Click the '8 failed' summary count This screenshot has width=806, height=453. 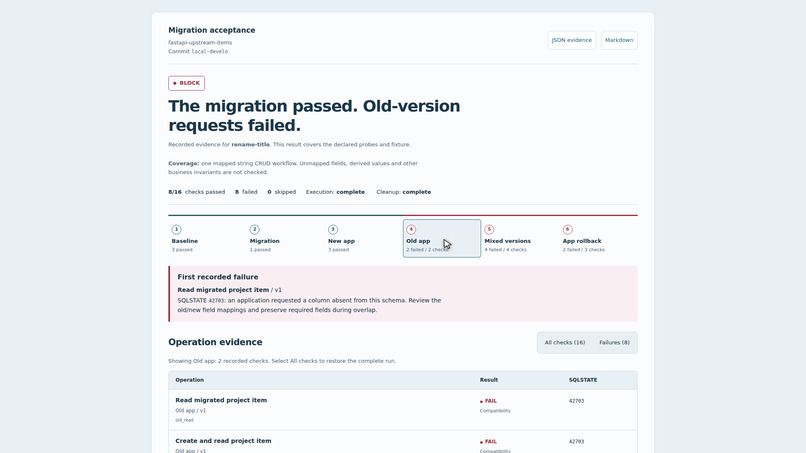pyautogui.click(x=246, y=192)
